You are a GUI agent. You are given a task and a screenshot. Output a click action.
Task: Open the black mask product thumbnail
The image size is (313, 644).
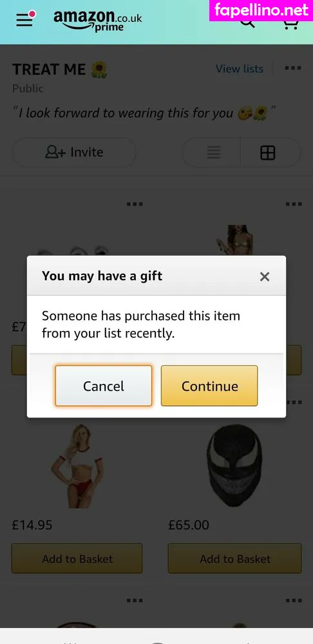point(234,464)
